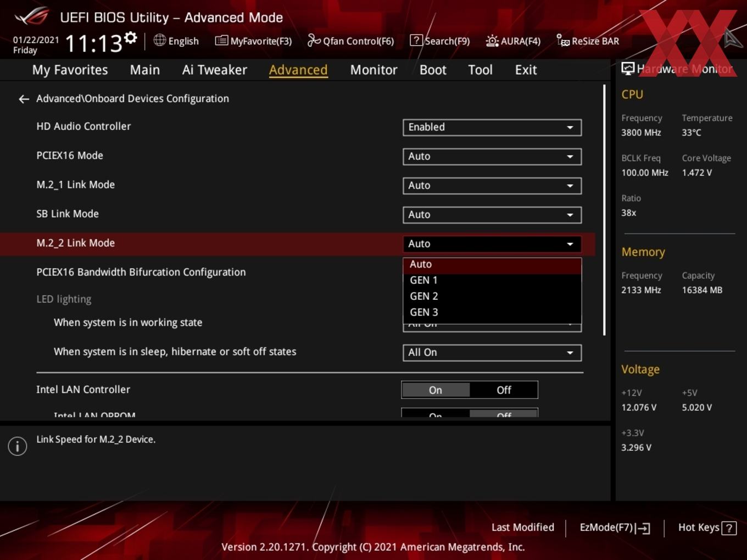The width and height of the screenshot is (747, 560).
Task: Click the globe language icon
Action: click(x=159, y=40)
